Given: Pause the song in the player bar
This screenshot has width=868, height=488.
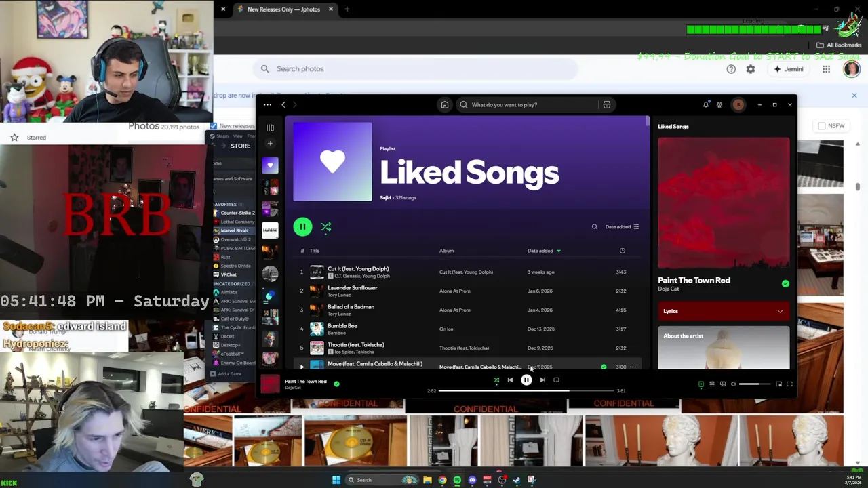Looking at the screenshot, I should pos(526,380).
